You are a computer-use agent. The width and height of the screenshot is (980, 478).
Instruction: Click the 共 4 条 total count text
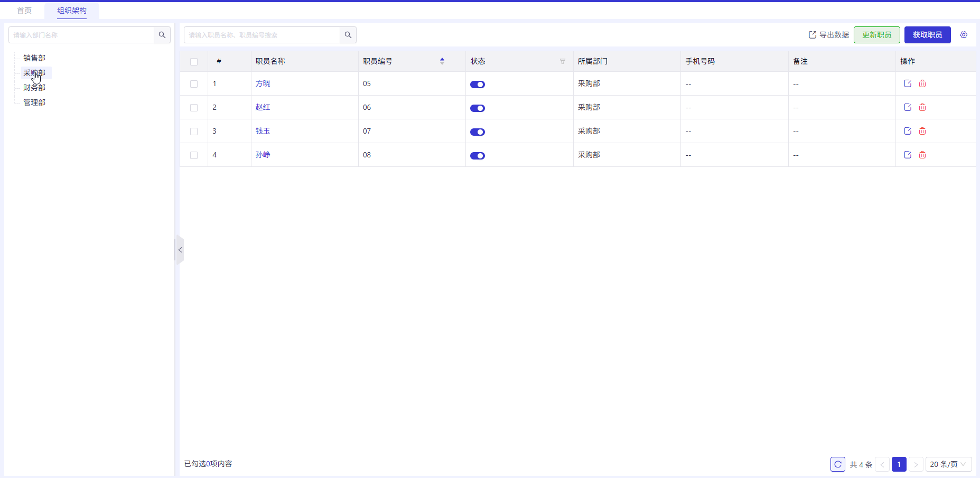point(861,465)
